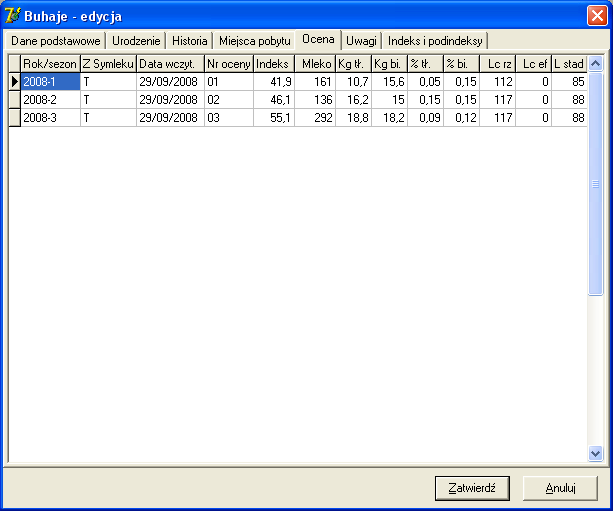
Task: Click Indeks value 41,9
Action: pos(274,82)
